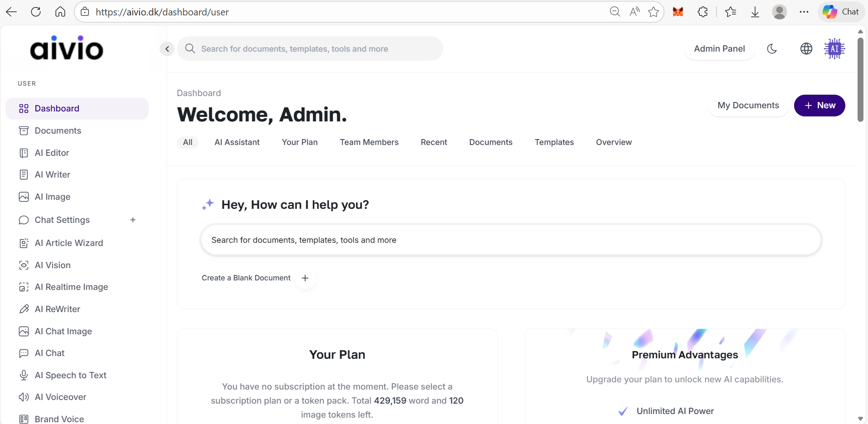The image size is (868, 424).
Task: Click plus beside Create a Blank Document
Action: pyautogui.click(x=305, y=278)
